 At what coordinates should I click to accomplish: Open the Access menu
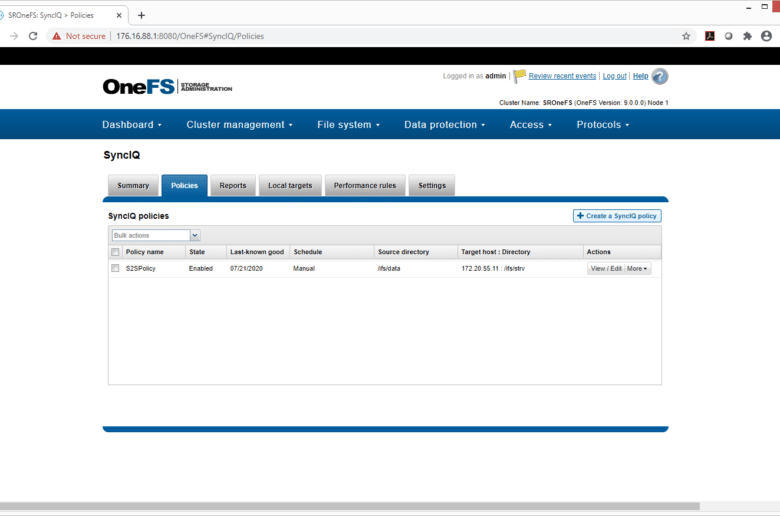tap(530, 124)
